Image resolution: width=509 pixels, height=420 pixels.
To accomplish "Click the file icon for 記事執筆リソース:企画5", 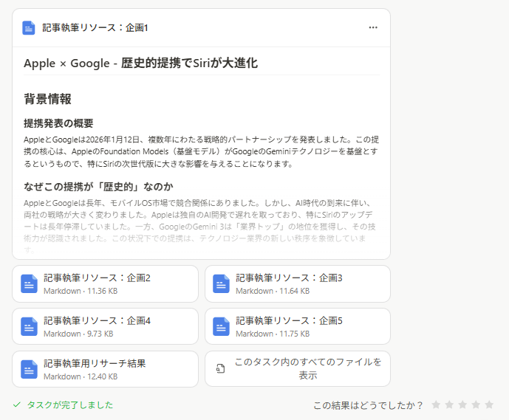I will [221, 327].
